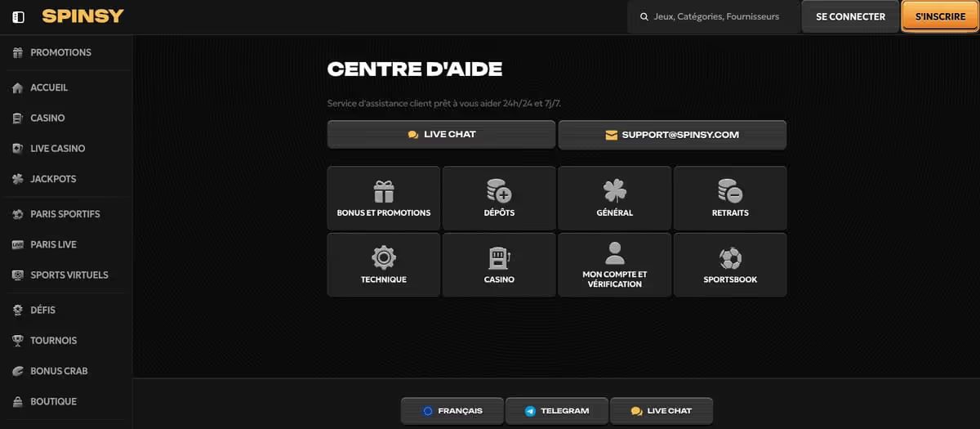Image resolution: width=980 pixels, height=429 pixels.
Task: Open the footer Live Chat button
Action: point(661,411)
